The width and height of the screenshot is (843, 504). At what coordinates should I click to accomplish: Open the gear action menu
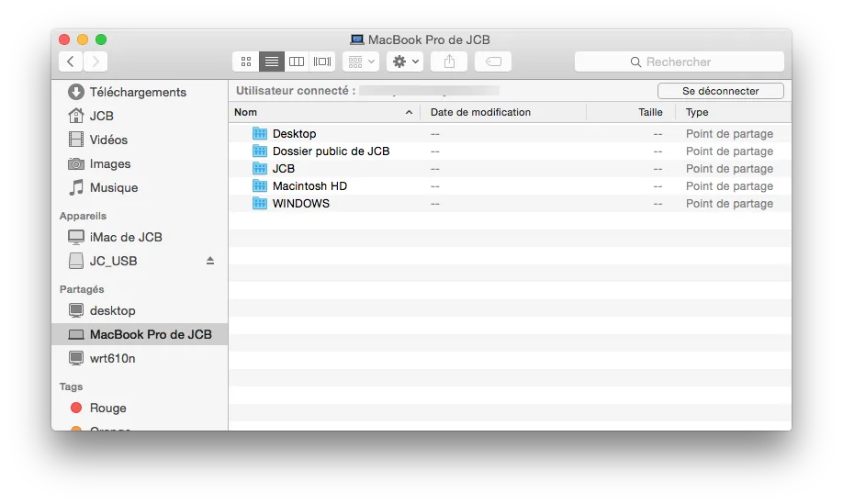[405, 62]
